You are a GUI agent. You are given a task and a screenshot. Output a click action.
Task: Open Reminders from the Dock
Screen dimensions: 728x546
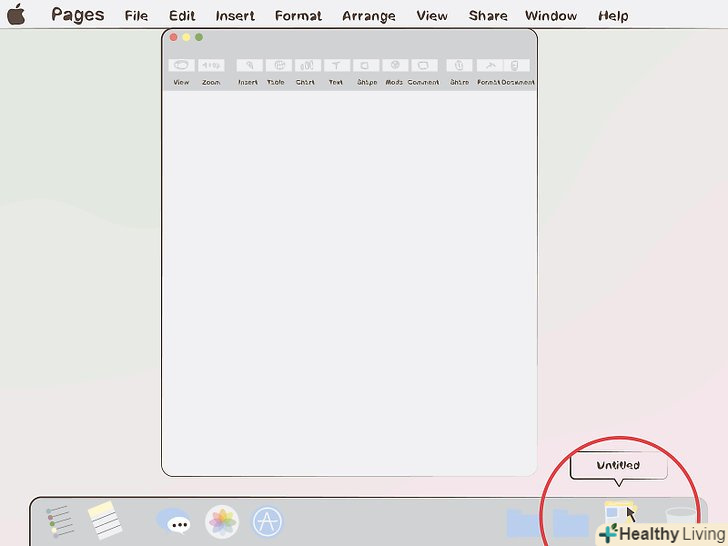(59, 521)
